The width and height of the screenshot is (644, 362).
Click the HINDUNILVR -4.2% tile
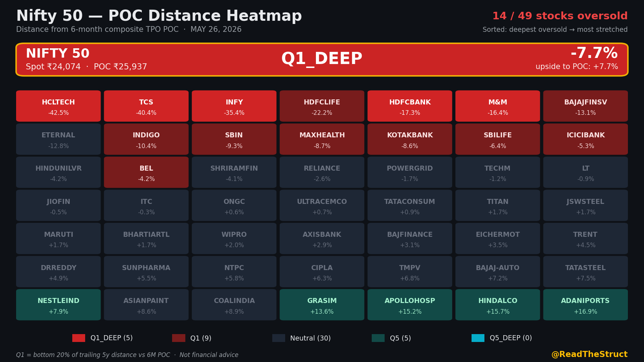pyautogui.click(x=58, y=172)
